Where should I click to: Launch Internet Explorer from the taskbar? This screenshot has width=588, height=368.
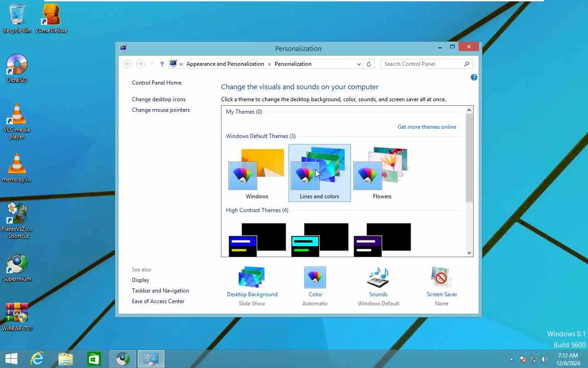click(x=37, y=359)
